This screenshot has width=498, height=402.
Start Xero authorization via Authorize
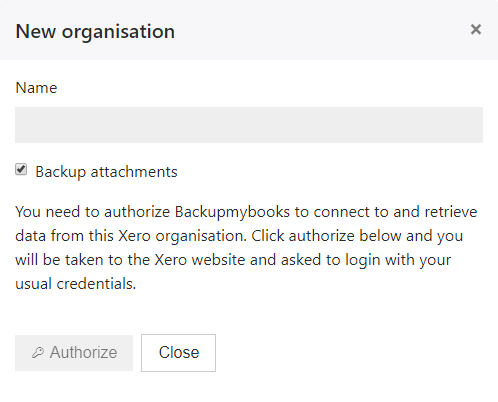click(x=74, y=353)
